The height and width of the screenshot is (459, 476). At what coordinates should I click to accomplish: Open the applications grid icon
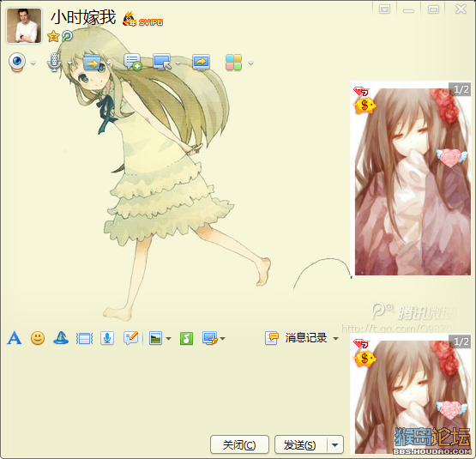click(x=233, y=63)
